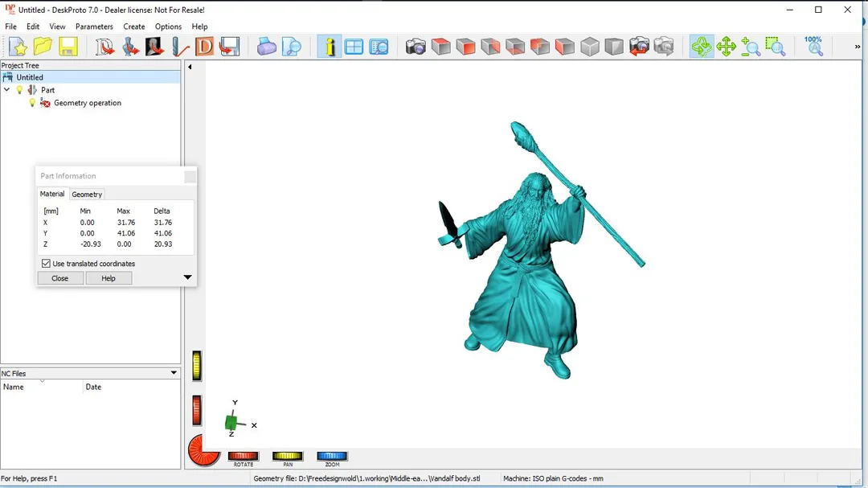Collapse the Part node in Project Tree

point(6,90)
